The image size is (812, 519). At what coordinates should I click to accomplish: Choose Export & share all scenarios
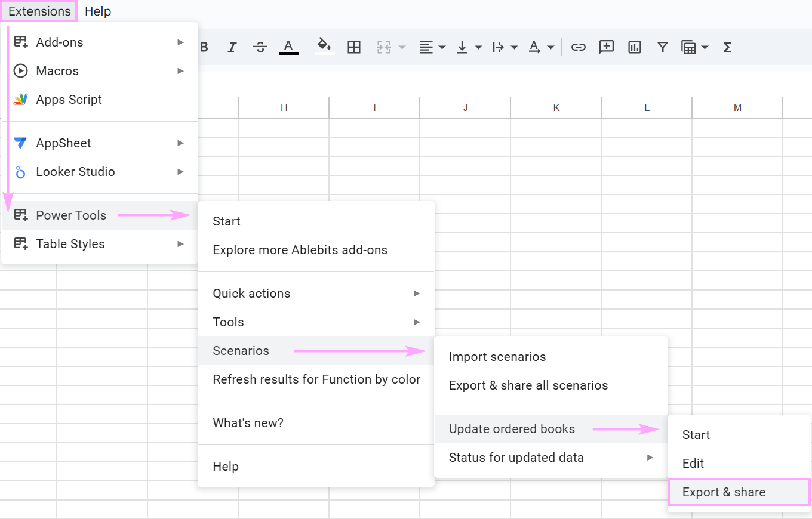click(x=550, y=385)
